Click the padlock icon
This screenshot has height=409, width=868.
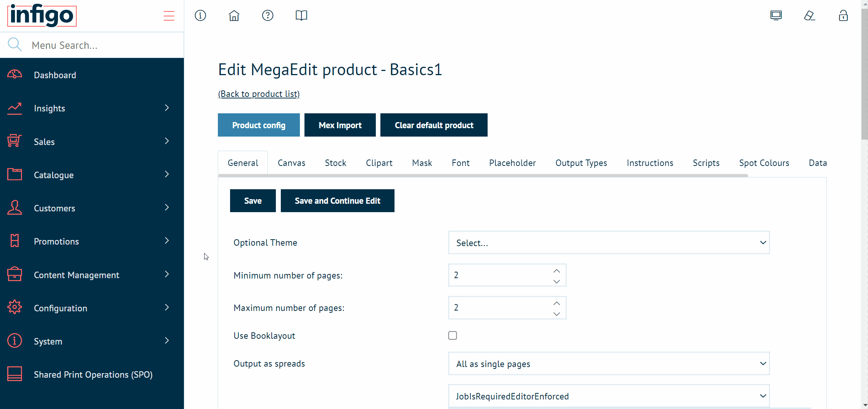pos(843,16)
